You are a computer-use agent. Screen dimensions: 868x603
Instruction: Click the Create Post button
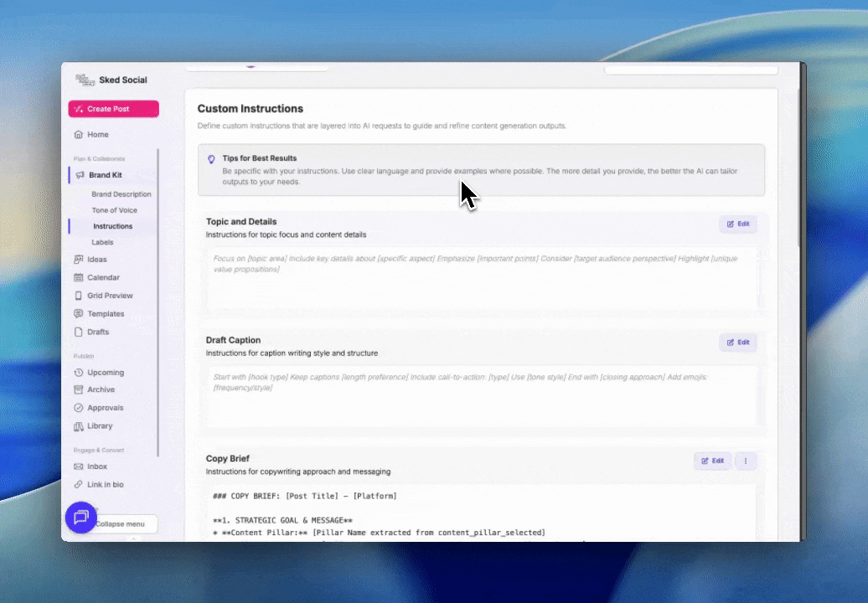click(113, 109)
